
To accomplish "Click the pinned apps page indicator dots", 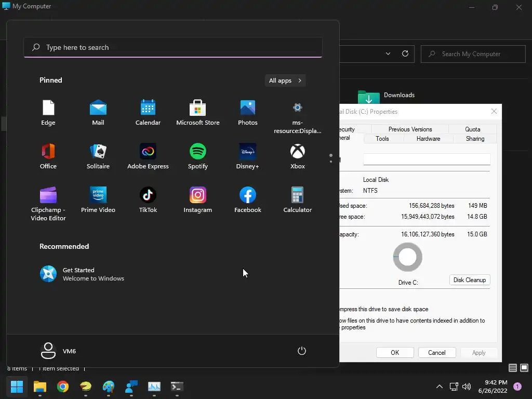I will pos(331,158).
